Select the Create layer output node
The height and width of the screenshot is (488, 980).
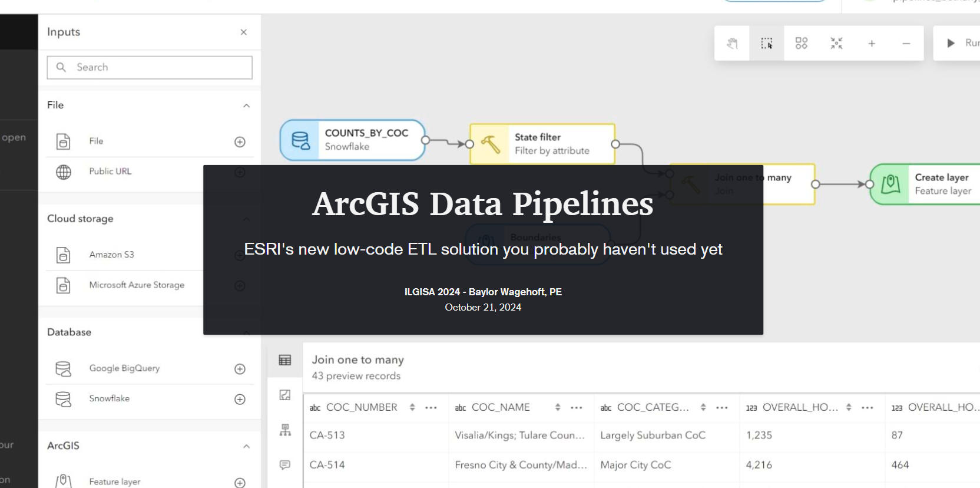click(x=925, y=184)
